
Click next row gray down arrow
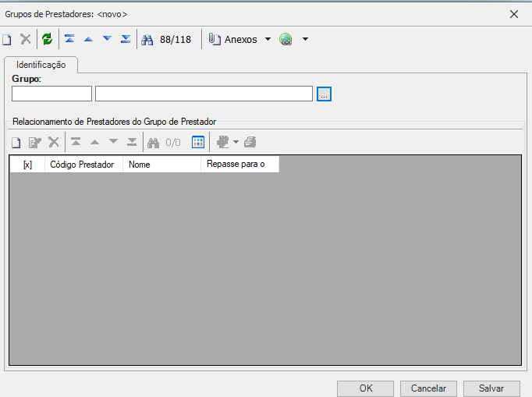(113, 141)
